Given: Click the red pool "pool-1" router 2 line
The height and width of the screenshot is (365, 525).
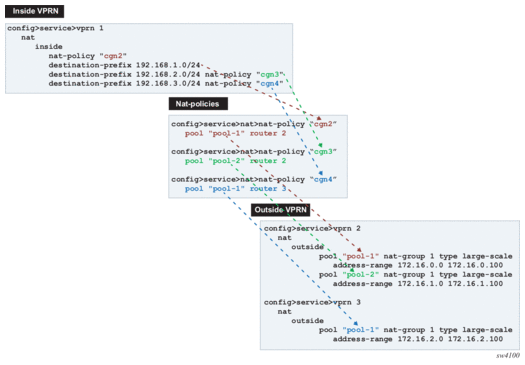Looking at the screenshot, I should tap(235, 133).
